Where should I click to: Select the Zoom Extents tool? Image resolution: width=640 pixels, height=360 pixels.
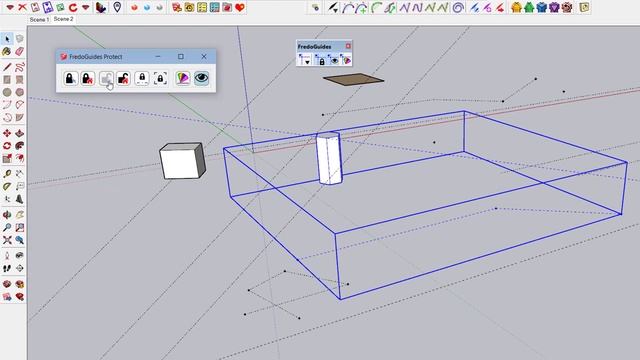tap(7, 240)
